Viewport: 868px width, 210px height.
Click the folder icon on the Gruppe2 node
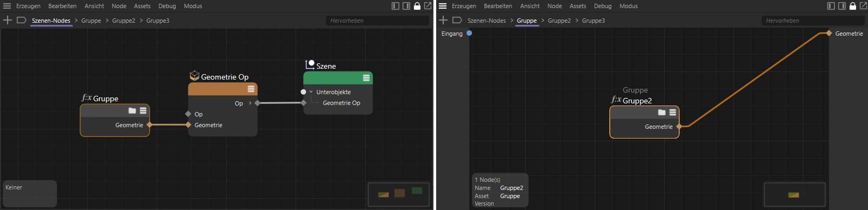[662, 112]
